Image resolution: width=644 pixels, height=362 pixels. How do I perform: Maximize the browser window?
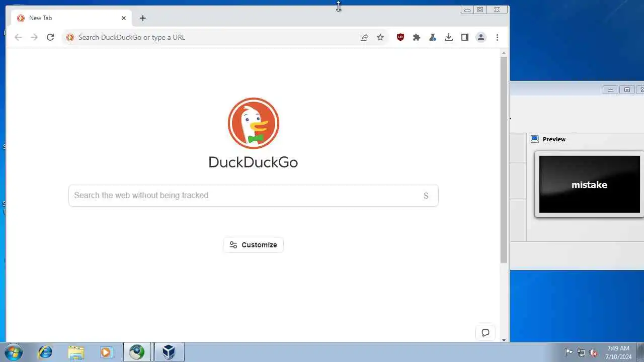pos(480,10)
